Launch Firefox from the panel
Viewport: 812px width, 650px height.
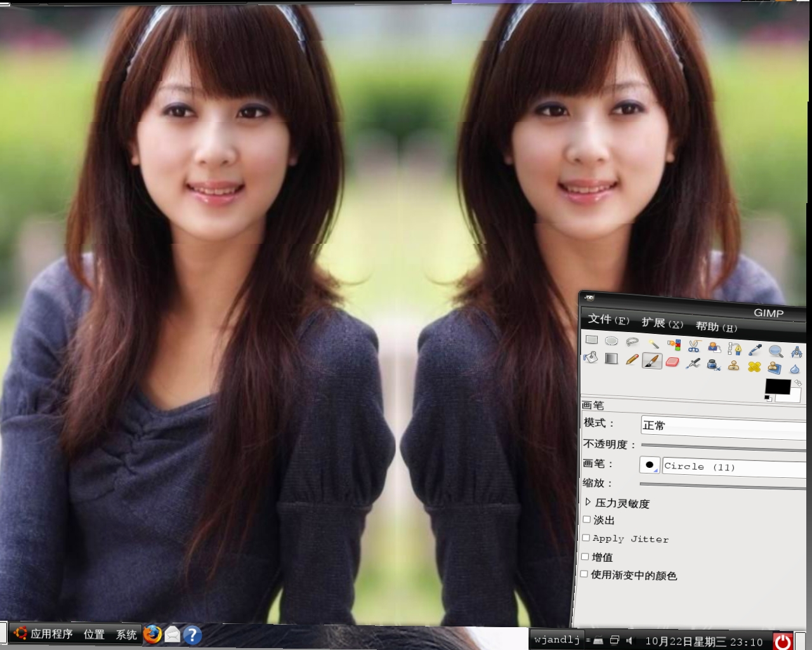pyautogui.click(x=152, y=634)
